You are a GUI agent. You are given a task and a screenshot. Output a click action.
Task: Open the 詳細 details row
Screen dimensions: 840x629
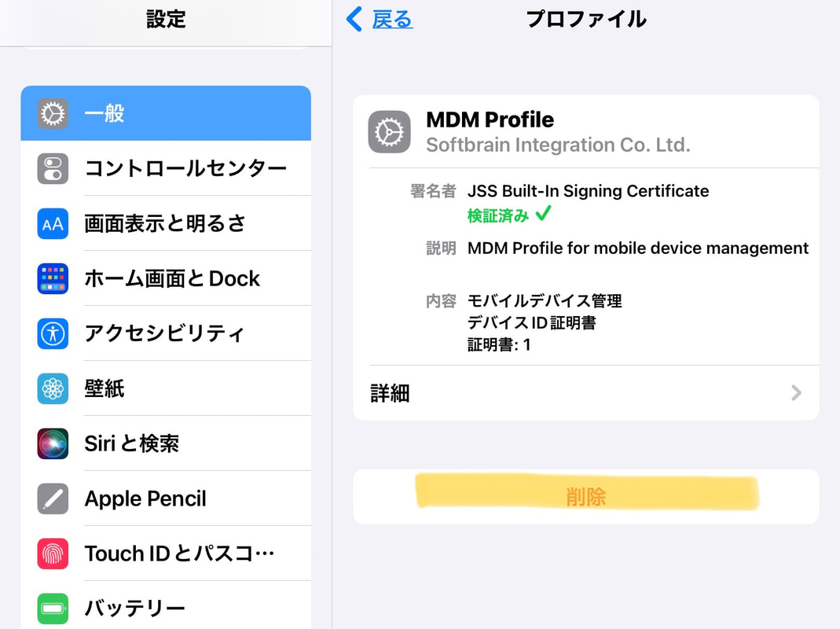[586, 393]
